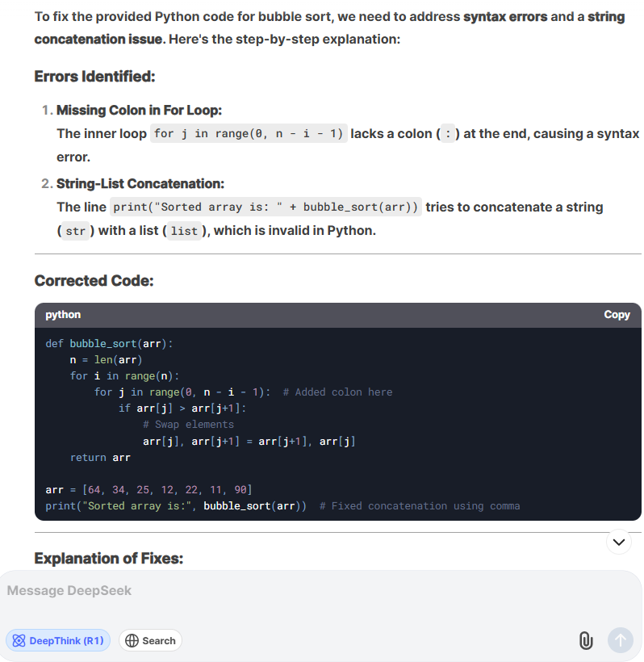
Task: Click inline code 'list' in explanation
Action: point(185,231)
